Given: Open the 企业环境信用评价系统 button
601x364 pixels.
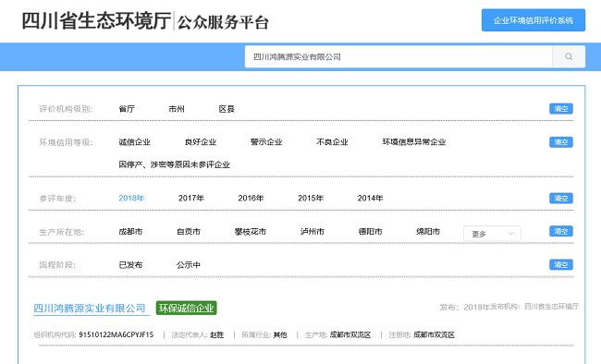Looking at the screenshot, I should [534, 20].
